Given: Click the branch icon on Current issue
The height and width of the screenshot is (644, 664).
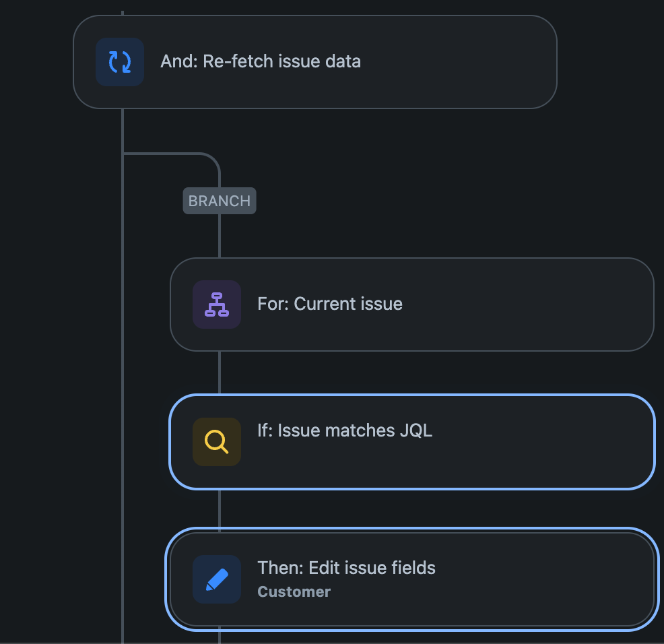Looking at the screenshot, I should [217, 304].
